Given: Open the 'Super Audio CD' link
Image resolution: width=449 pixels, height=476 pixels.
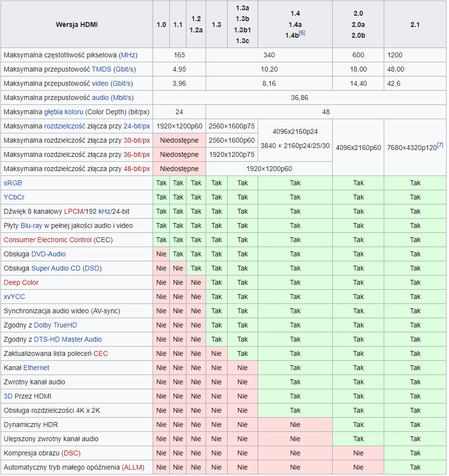Looking at the screenshot, I should 56,269.
